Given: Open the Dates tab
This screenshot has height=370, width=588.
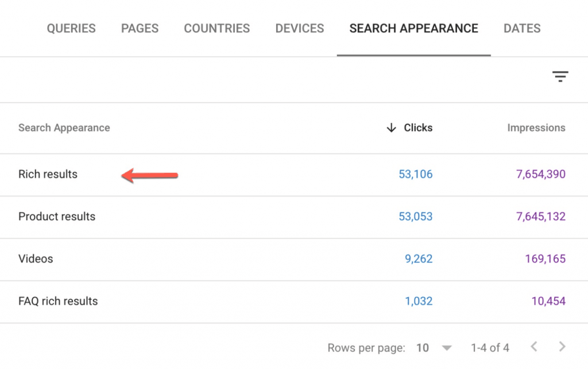Looking at the screenshot, I should [x=521, y=28].
